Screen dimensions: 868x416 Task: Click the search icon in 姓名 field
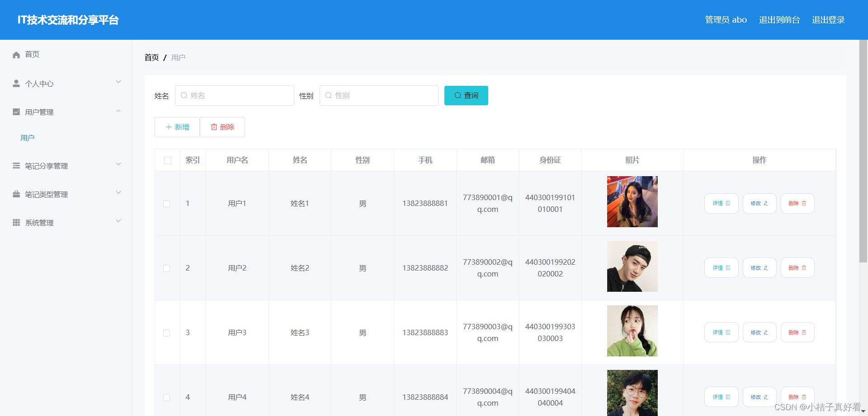184,95
